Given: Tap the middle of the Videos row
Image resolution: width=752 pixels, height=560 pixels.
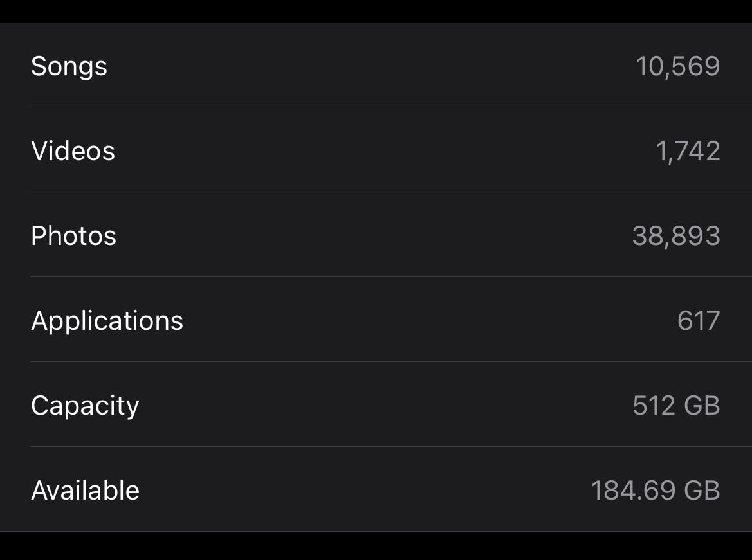Looking at the screenshot, I should (376, 150).
